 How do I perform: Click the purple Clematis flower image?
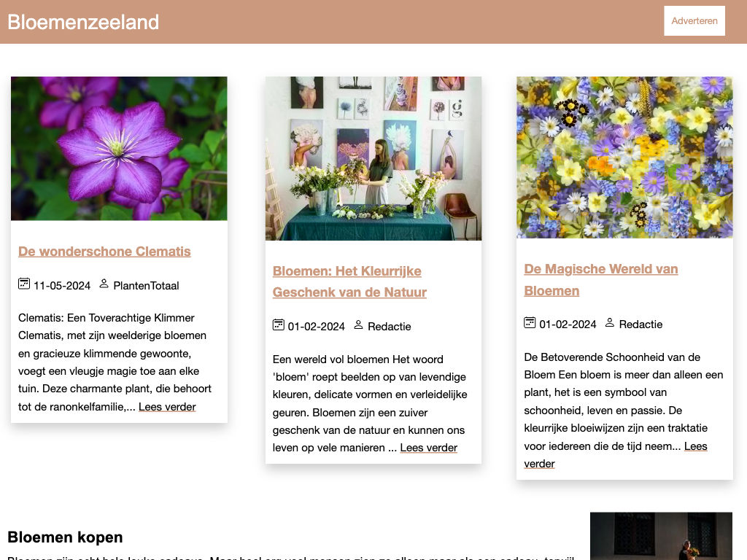119,149
